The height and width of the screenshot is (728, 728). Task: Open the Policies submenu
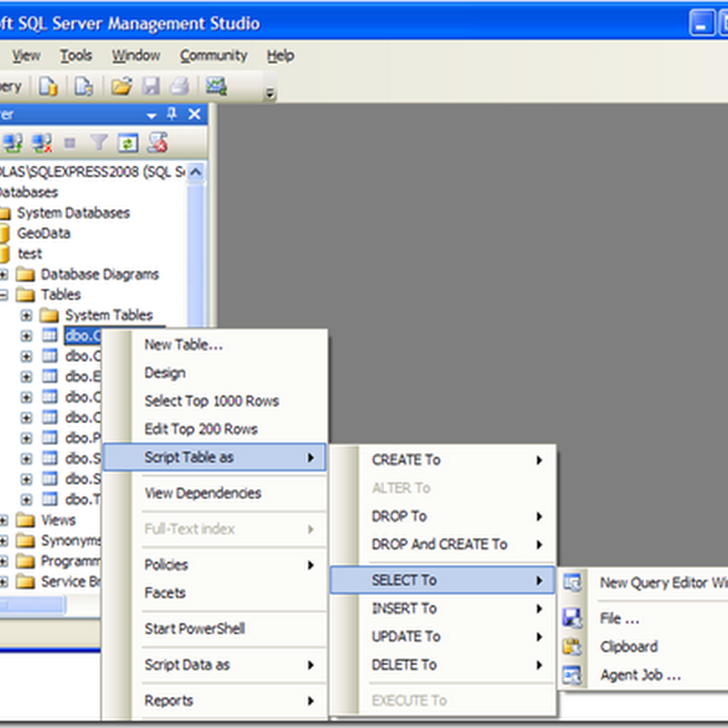[x=215, y=564]
